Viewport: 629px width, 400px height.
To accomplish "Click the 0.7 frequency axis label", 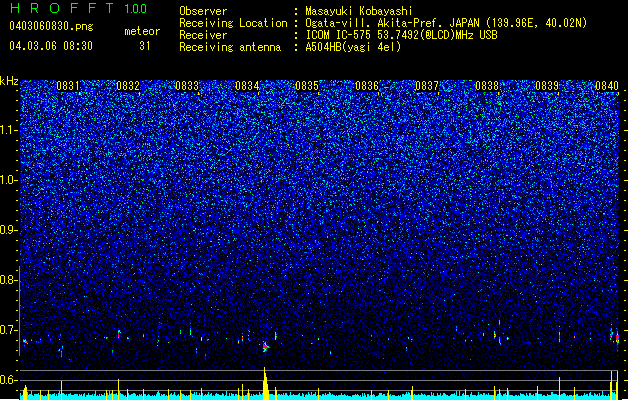I will click(x=9, y=330).
